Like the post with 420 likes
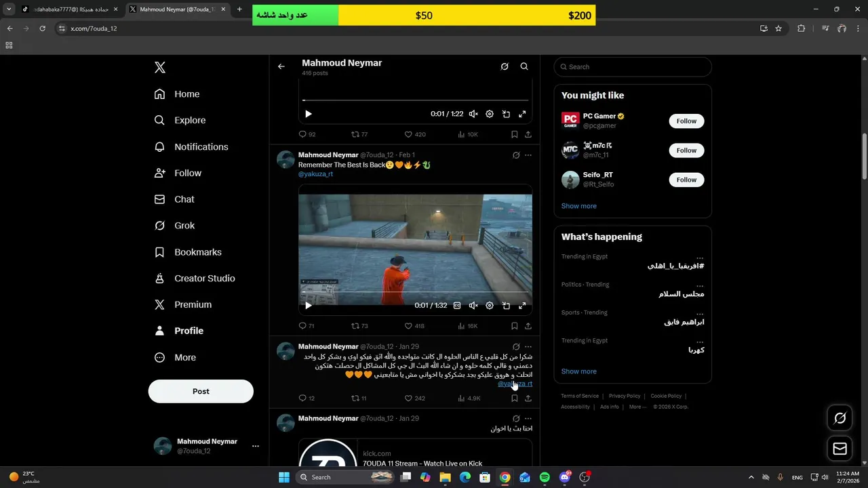 point(415,134)
